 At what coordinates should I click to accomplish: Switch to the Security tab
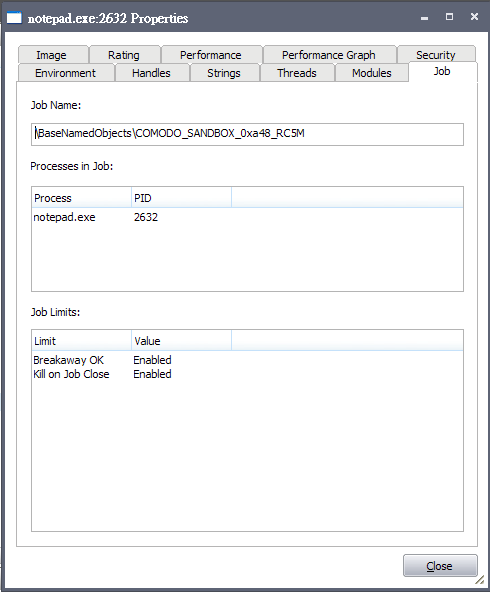pyautogui.click(x=436, y=55)
